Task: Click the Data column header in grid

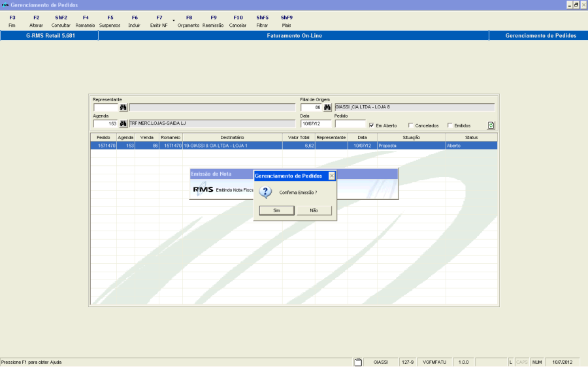Action: point(362,138)
